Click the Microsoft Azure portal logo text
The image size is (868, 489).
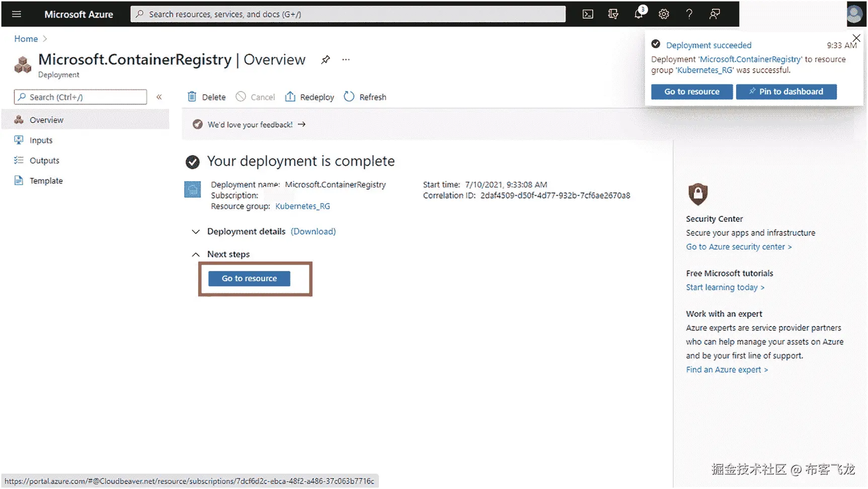78,14
